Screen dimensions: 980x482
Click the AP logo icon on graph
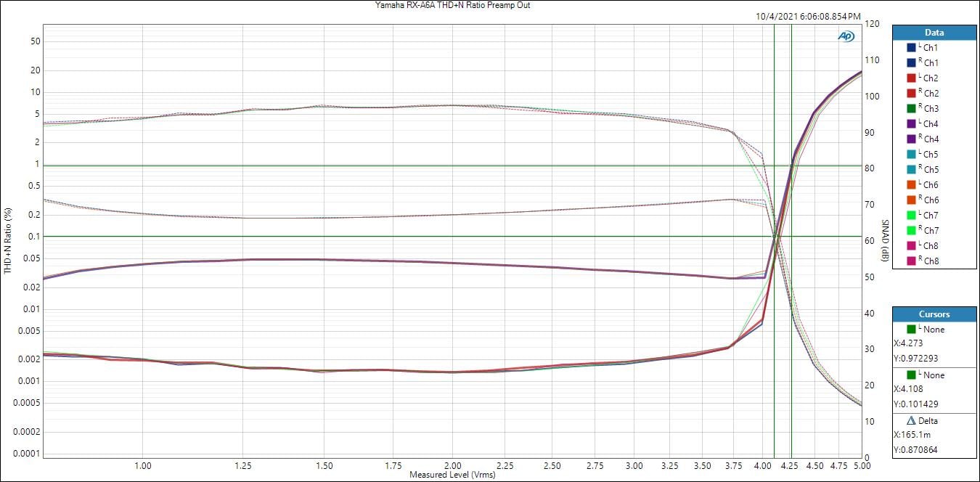coord(846,36)
